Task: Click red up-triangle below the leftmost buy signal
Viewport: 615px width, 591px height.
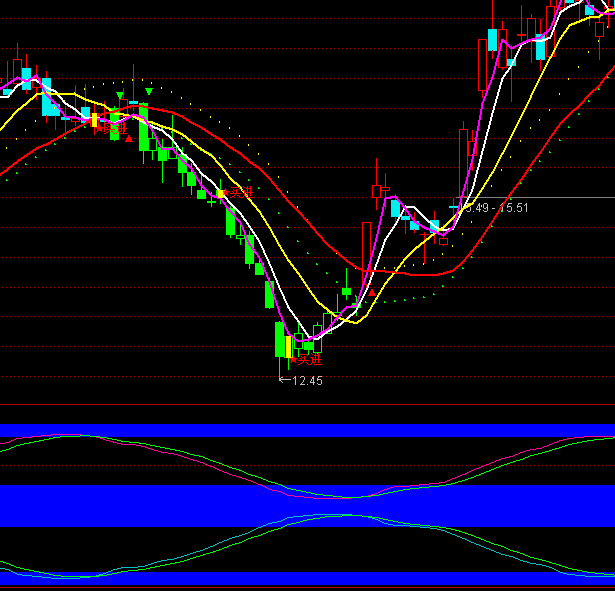Action: point(128,138)
